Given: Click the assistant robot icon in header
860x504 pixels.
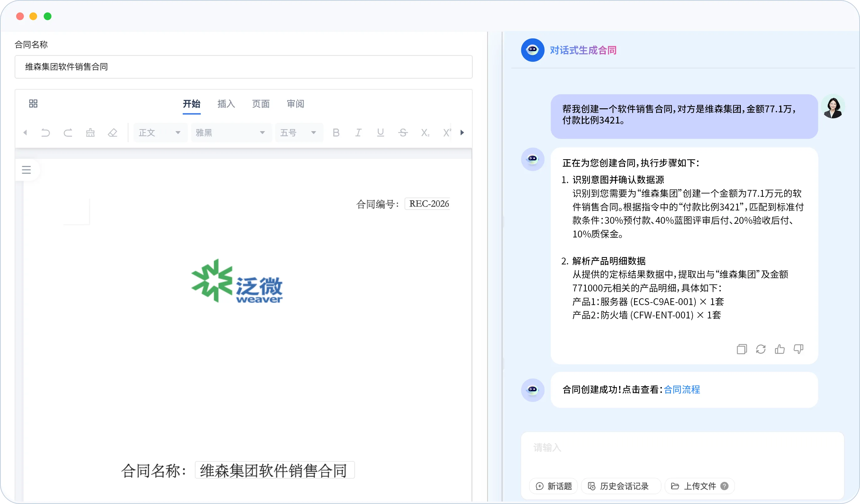Looking at the screenshot, I should pos(532,50).
